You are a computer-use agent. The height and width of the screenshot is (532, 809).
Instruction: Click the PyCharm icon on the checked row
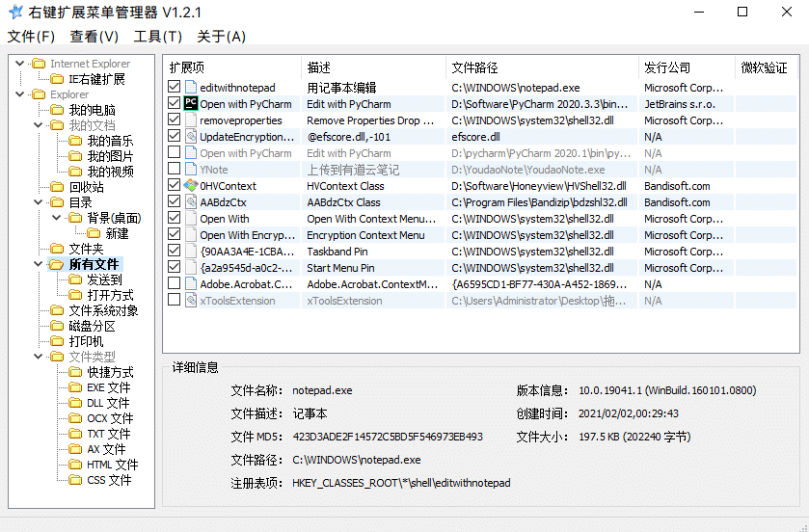[191, 103]
